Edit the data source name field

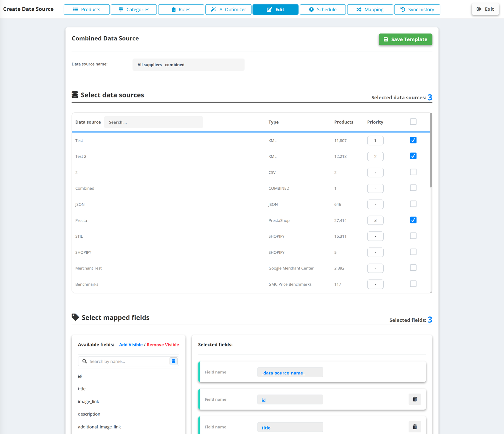tap(188, 65)
